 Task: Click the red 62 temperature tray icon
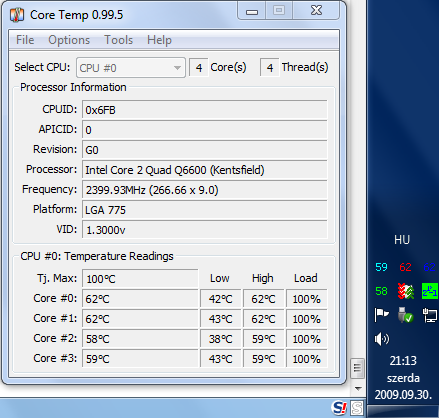(405, 267)
